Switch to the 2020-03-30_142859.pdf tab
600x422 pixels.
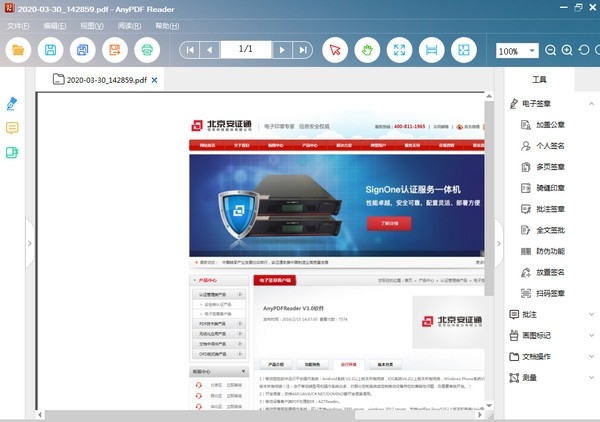click(x=99, y=80)
